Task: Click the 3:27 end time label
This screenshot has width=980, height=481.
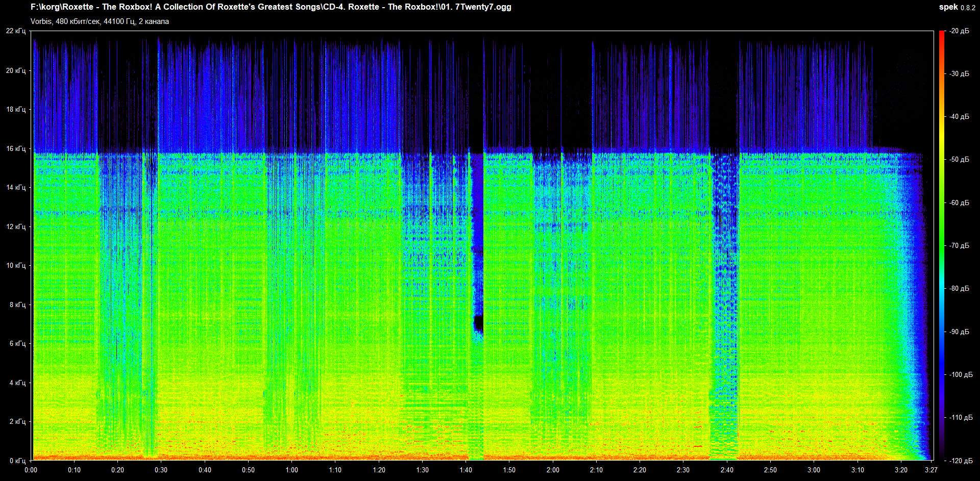Action: pos(931,470)
